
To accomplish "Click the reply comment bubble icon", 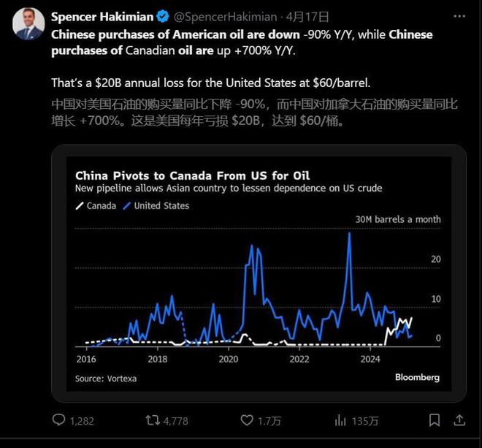I will pos(58,420).
